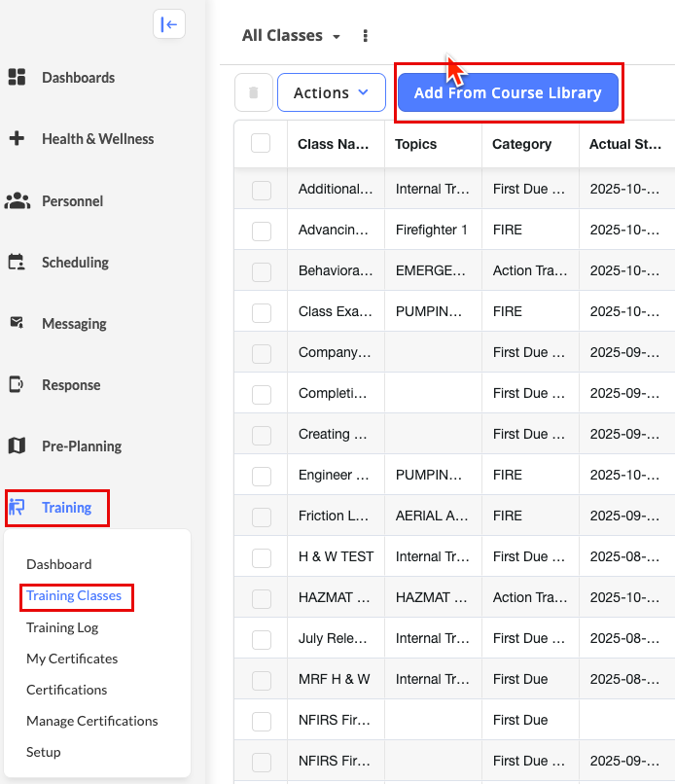675x784 pixels.
Task: Collapse the sidebar with arrow icon
Action: pyautogui.click(x=169, y=25)
